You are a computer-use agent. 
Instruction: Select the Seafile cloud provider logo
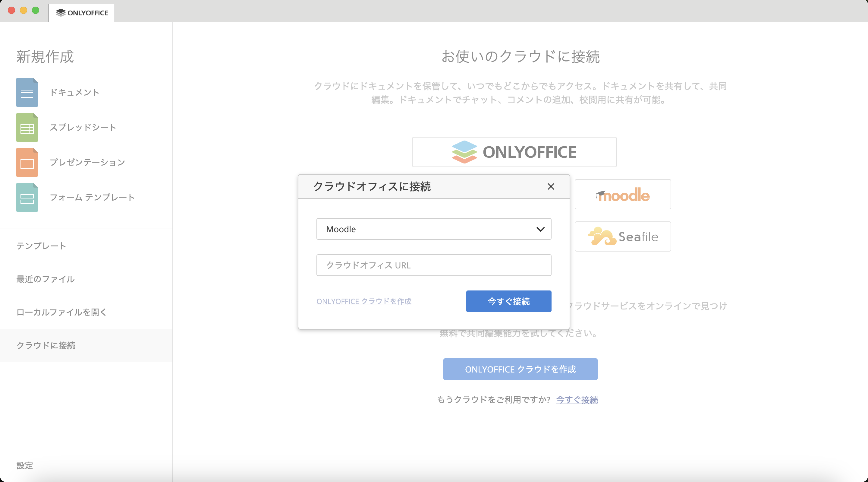point(622,236)
